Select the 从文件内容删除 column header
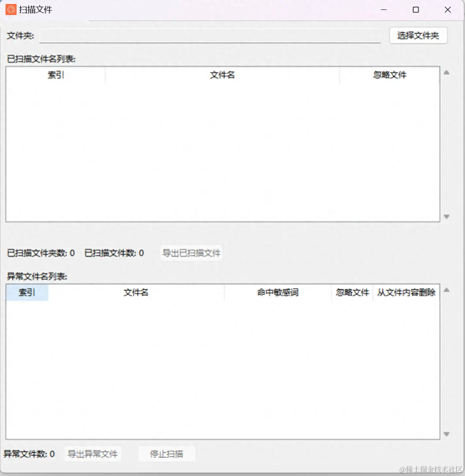Image resolution: width=465 pixels, height=476 pixels. (406, 292)
